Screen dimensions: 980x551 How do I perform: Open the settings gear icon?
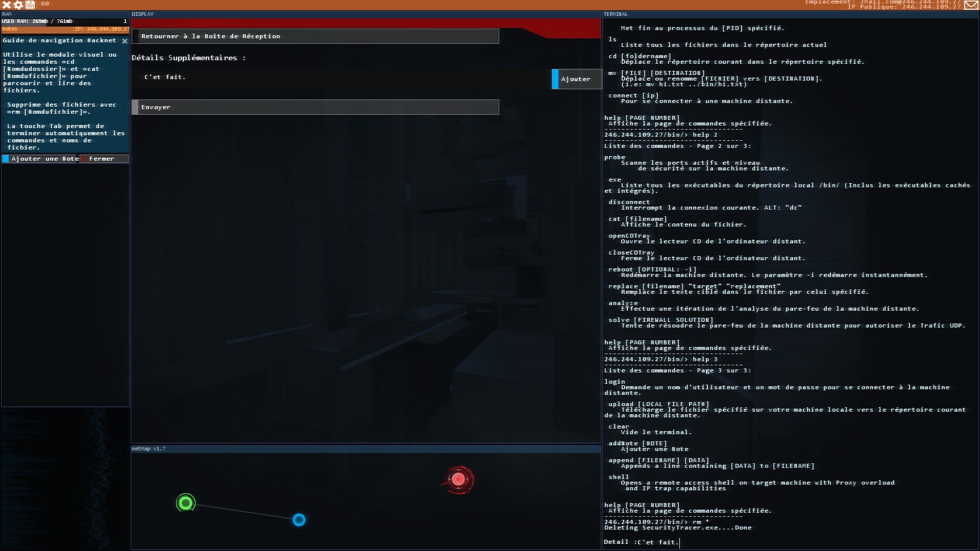point(18,5)
